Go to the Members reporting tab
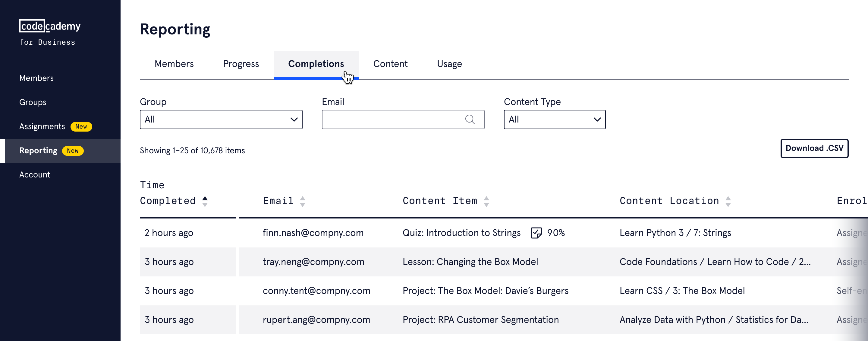Screen dimensions: 868x341 point(174,64)
